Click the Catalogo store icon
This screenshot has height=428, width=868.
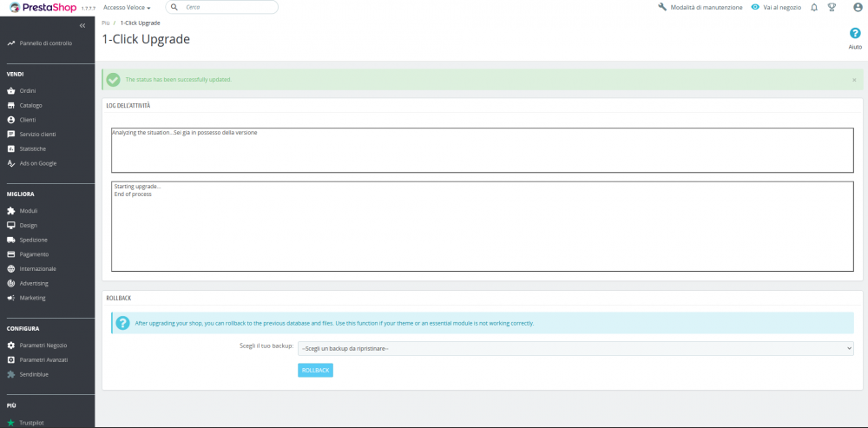[x=10, y=105]
